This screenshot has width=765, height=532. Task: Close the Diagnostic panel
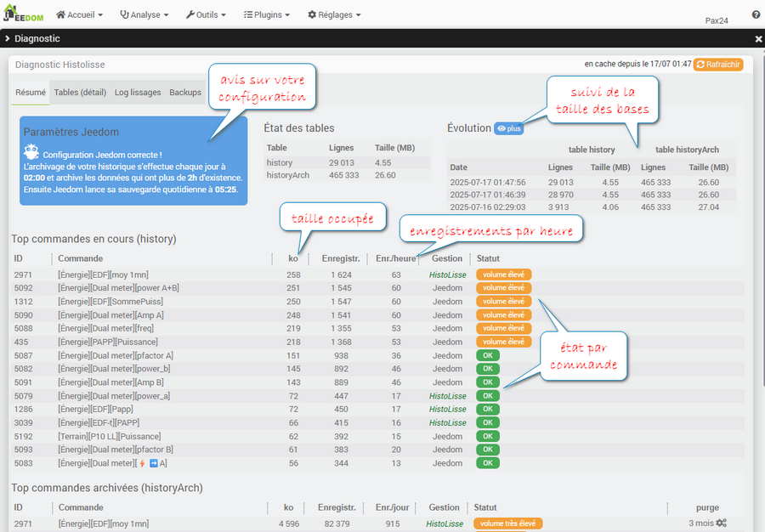758,38
